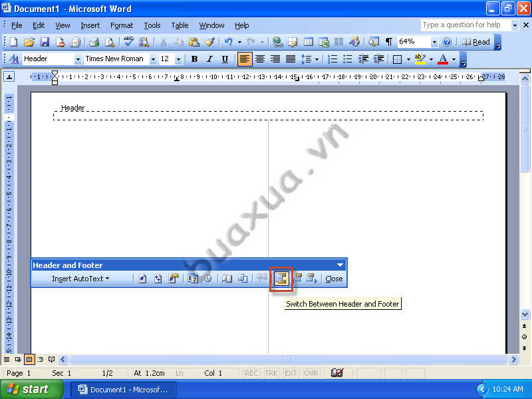The height and width of the screenshot is (399, 532).
Task: Open a file with the Open folder icon
Action: (29, 42)
